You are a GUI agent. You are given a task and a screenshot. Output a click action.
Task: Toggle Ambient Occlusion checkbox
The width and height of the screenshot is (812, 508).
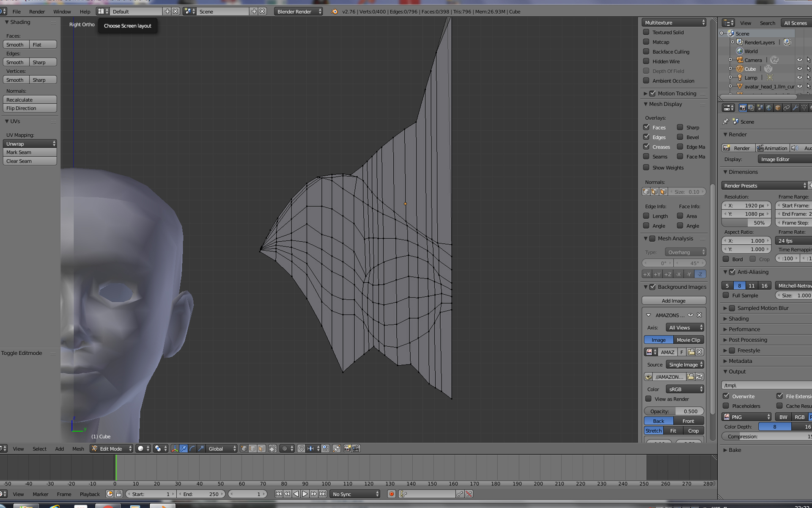(647, 81)
